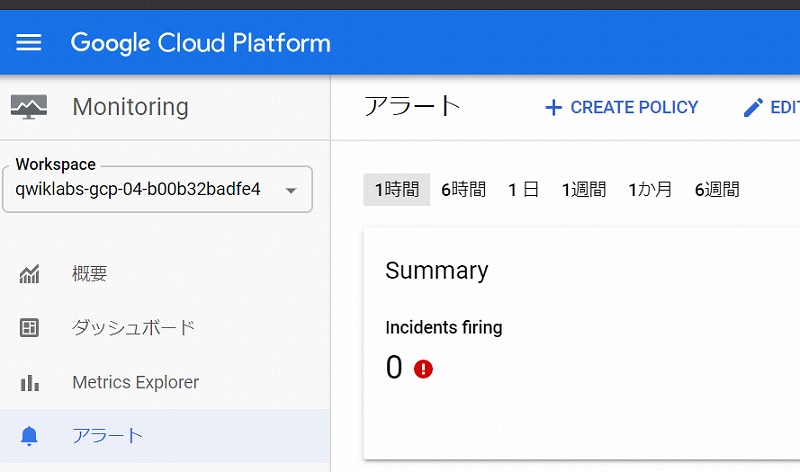Click the edit pencil icon
800x472 pixels.
pyautogui.click(x=753, y=108)
